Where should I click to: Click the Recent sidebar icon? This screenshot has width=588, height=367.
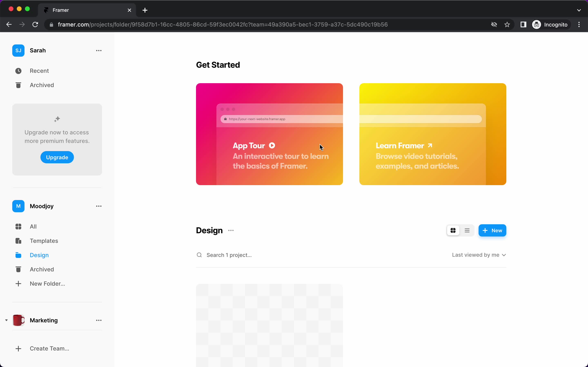tap(18, 71)
